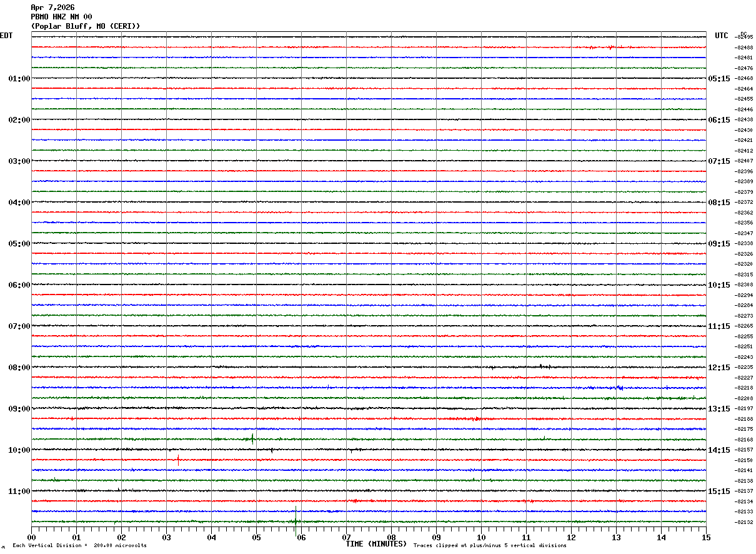This screenshot has width=756, height=554.
Task: Click the green spike on the bottom trace
Action: click(296, 517)
